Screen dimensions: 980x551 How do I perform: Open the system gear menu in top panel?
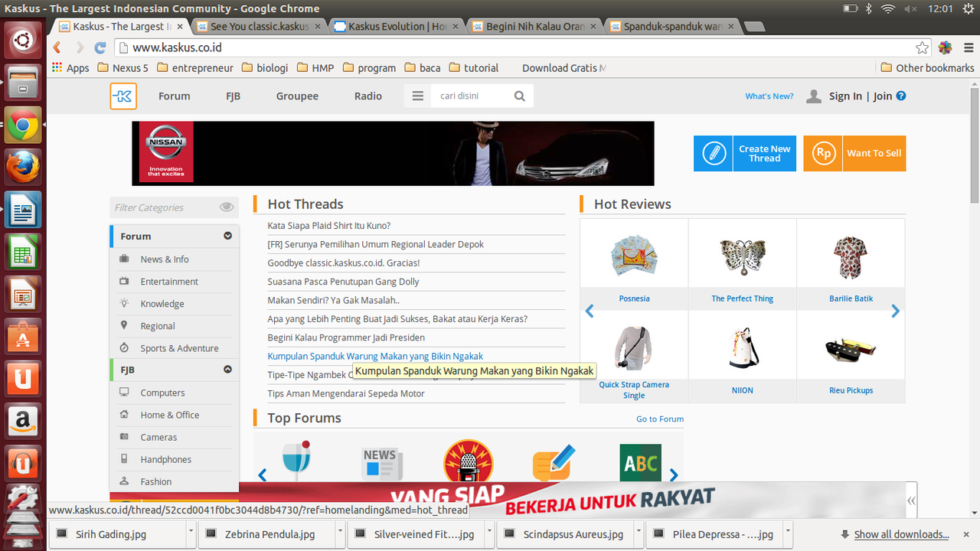coord(968,8)
